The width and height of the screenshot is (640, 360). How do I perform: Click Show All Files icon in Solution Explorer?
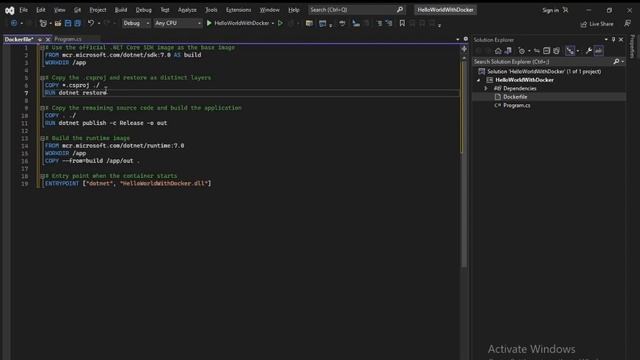(x=556, y=51)
